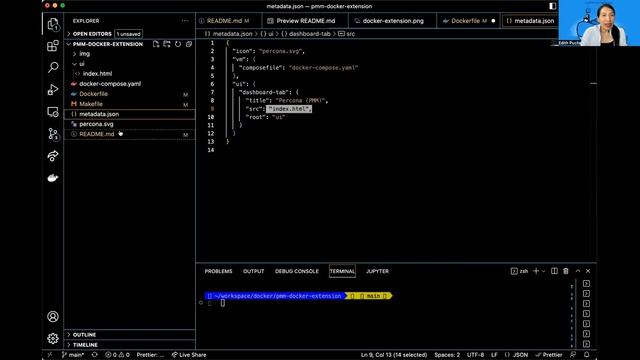640x360 pixels.
Task: Click the notifications bell in status bar
Action: [587, 355]
